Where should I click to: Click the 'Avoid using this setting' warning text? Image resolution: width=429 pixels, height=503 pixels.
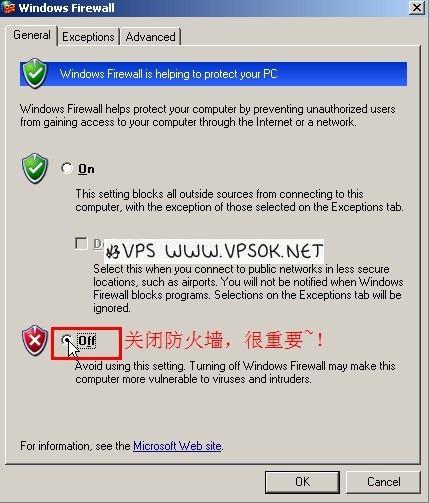235,373
